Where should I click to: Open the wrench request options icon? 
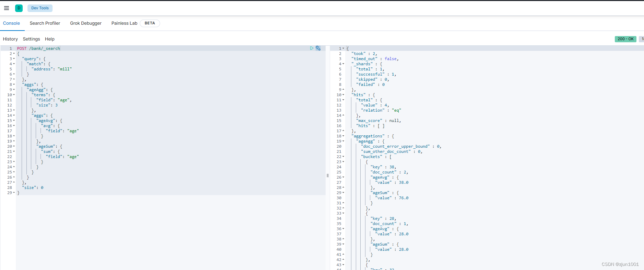click(318, 48)
